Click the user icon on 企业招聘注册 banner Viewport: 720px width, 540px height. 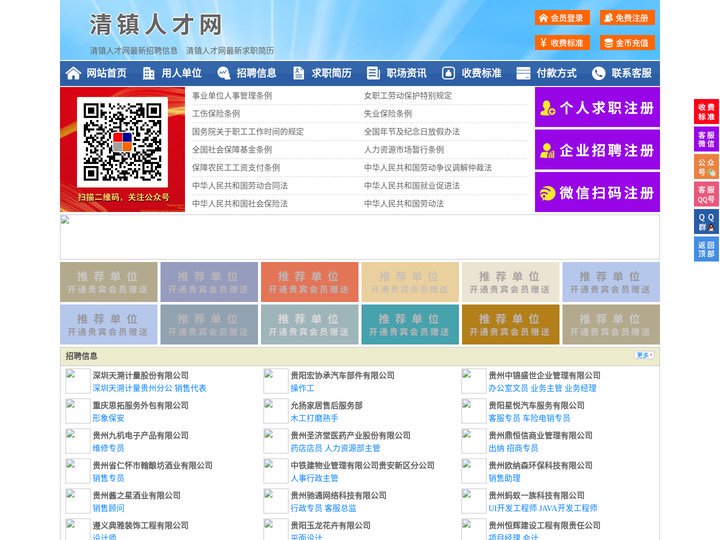point(547,150)
